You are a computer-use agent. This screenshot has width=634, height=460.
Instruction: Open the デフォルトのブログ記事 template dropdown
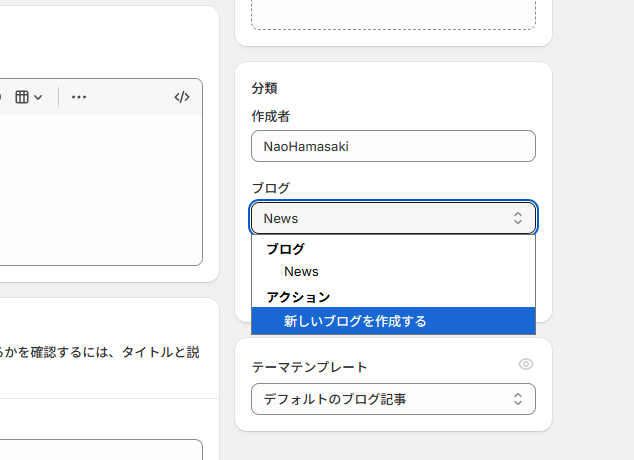click(x=393, y=399)
